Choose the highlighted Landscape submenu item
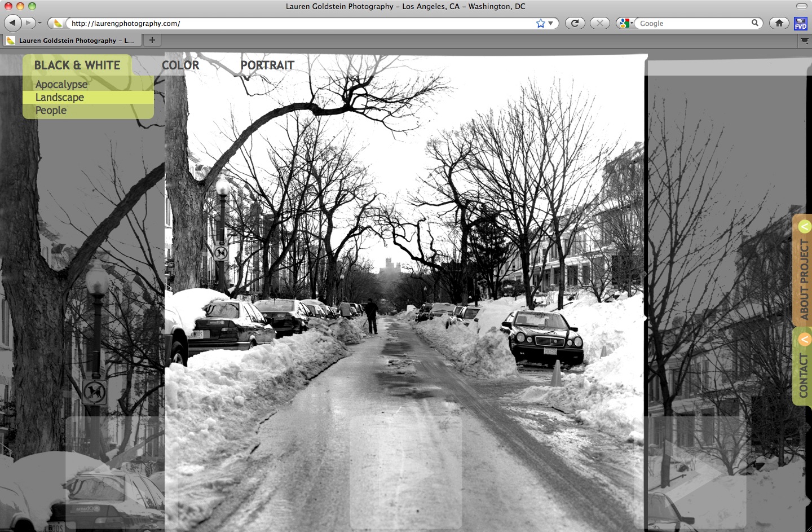Image resolution: width=812 pixels, height=532 pixels. [60, 98]
